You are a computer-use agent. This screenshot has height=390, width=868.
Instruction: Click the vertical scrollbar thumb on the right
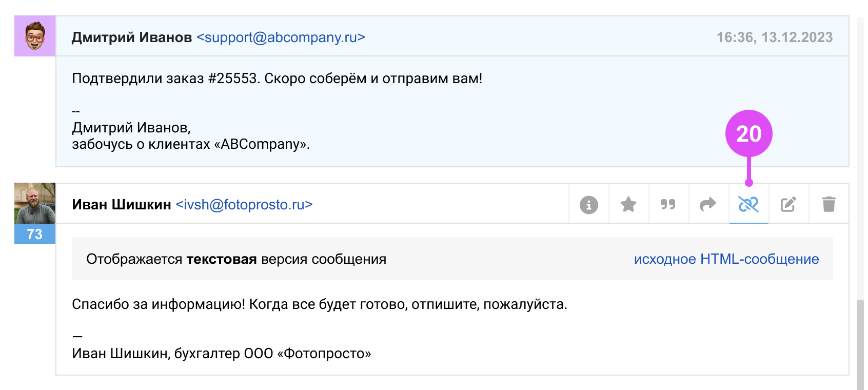[x=860, y=344]
